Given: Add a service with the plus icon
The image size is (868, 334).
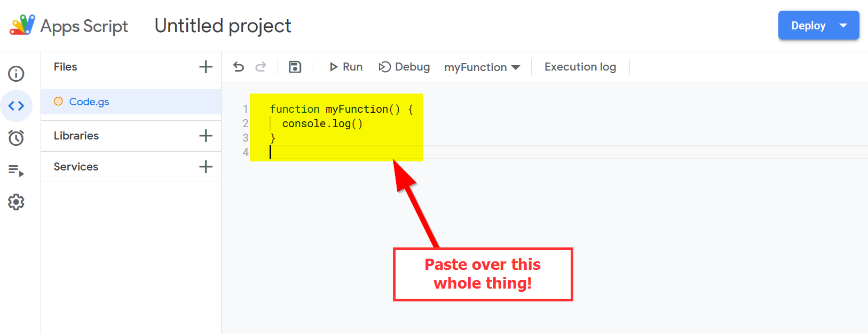Looking at the screenshot, I should pyautogui.click(x=206, y=167).
